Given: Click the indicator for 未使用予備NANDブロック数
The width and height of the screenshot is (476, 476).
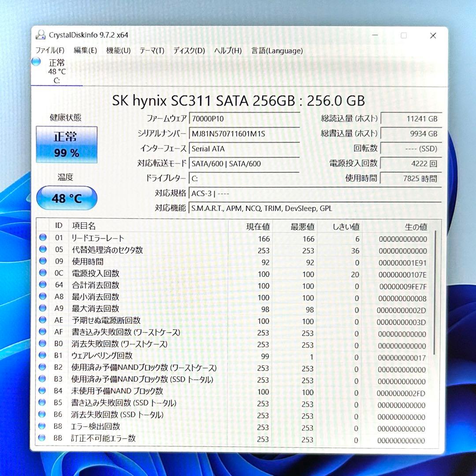Looking at the screenshot, I should click(43, 392).
